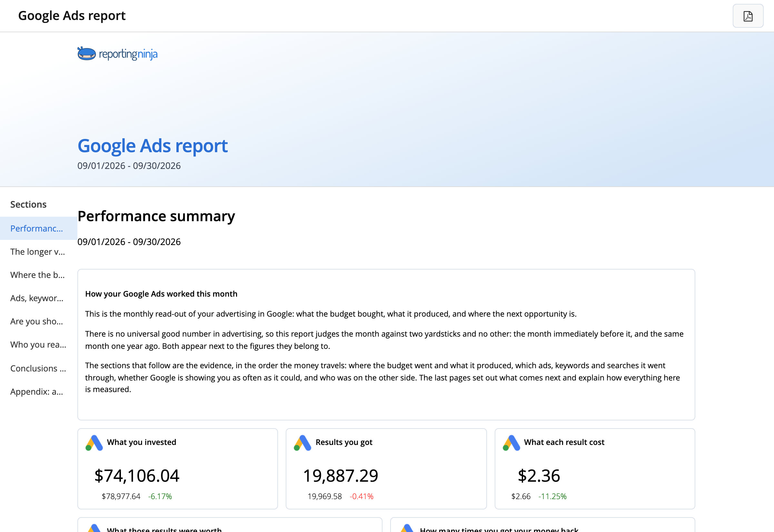Click the $2.36 cost per result value
The width and height of the screenshot is (774, 532).
pyautogui.click(x=539, y=476)
